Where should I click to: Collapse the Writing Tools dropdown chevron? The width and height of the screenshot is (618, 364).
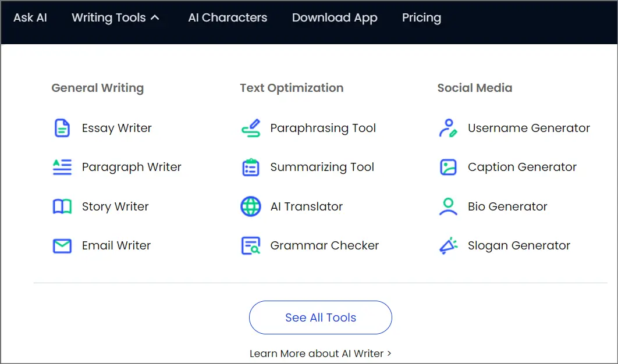point(156,17)
